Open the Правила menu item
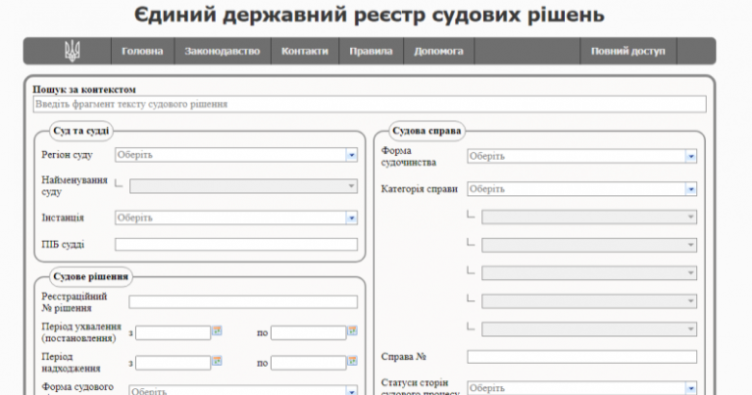The height and width of the screenshot is (395, 752). (x=371, y=51)
